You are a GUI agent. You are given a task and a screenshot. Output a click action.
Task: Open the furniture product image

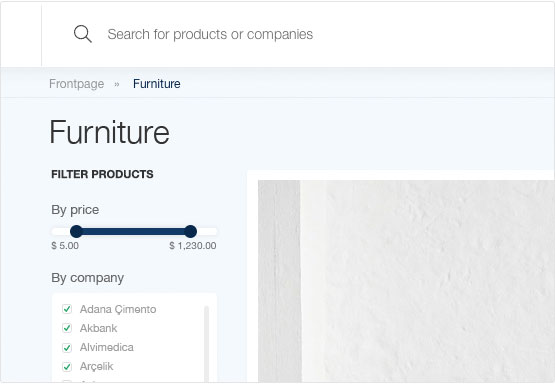(406, 281)
